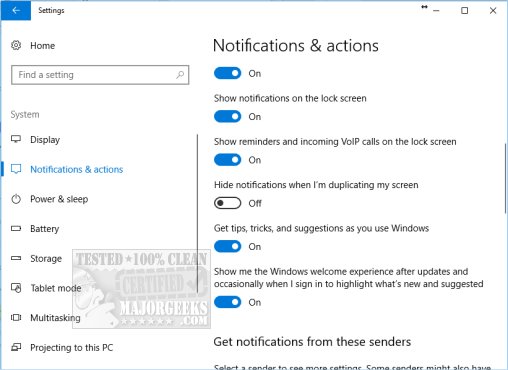Click Show reminders and incoming VoIP calls label
The image size is (508, 370).
point(335,141)
